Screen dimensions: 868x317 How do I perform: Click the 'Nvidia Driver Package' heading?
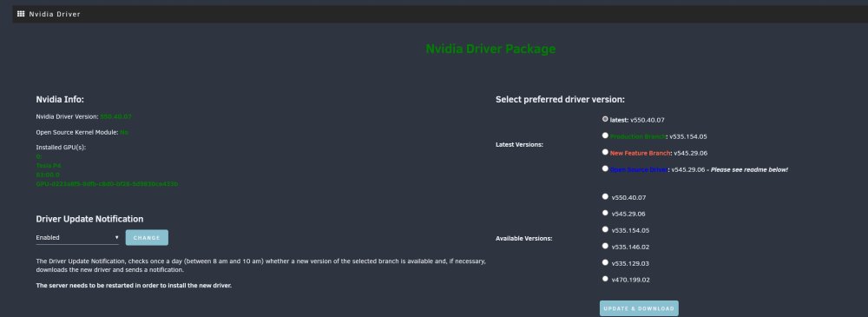tap(490, 49)
